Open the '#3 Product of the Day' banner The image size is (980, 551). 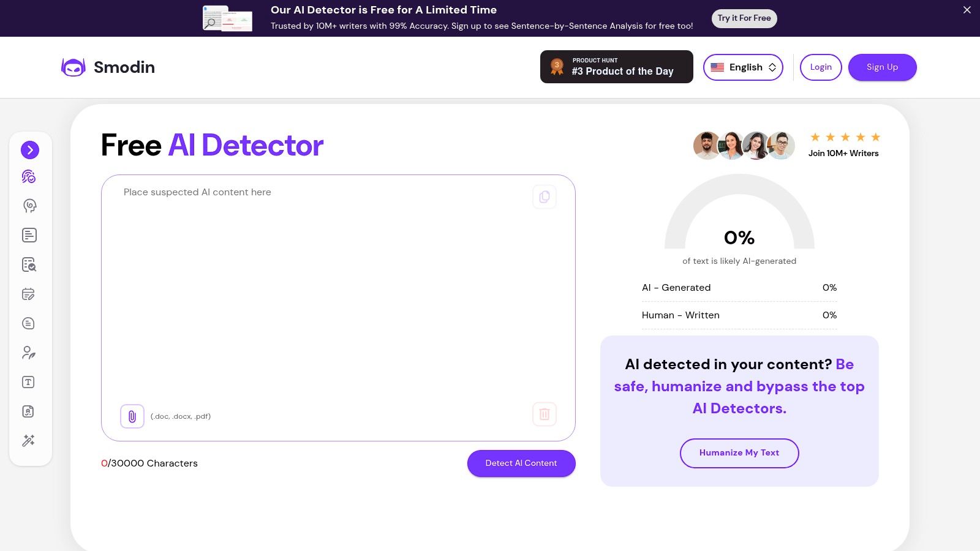(616, 67)
